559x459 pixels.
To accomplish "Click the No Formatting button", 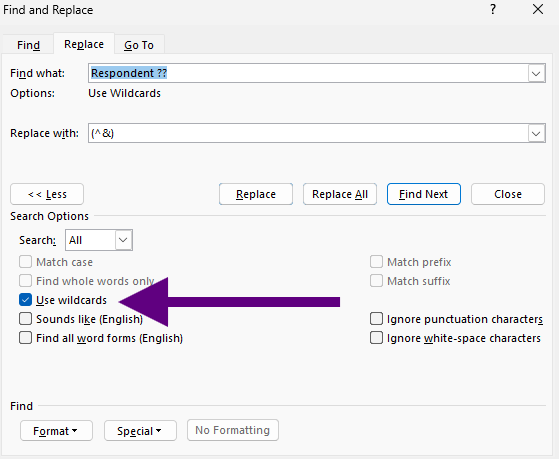I will [232, 430].
